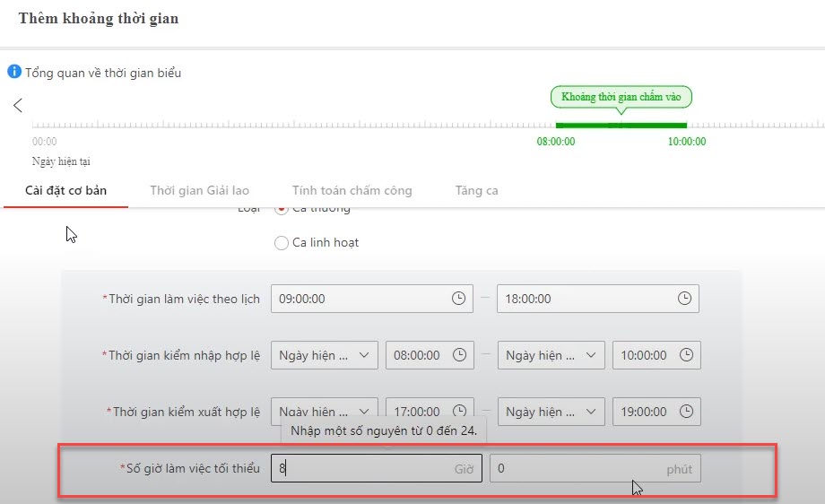Click the Tổng quan về thời gian biểu link
Image resolution: width=825 pixels, height=504 pixels.
point(102,73)
